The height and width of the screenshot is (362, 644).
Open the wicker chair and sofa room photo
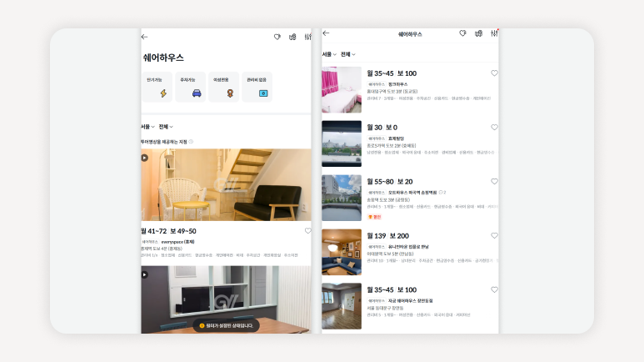[x=227, y=184]
